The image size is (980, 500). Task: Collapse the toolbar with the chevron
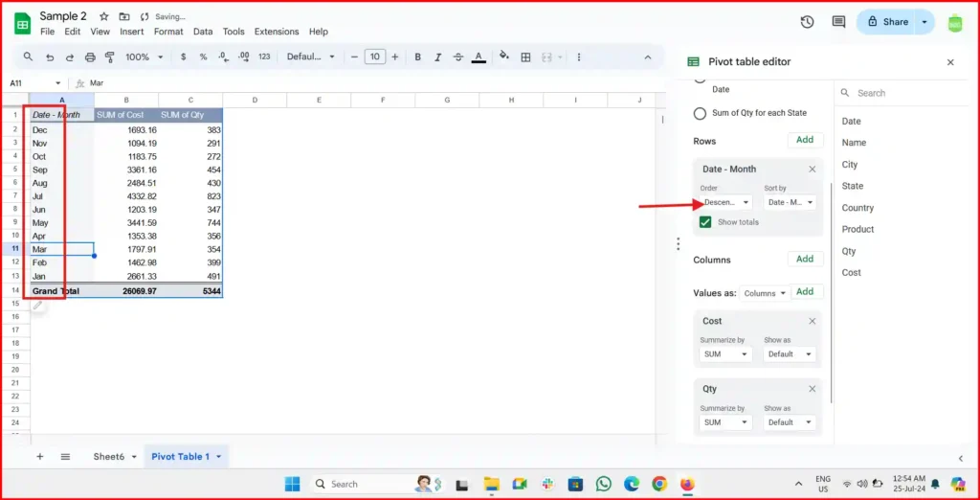(648, 57)
